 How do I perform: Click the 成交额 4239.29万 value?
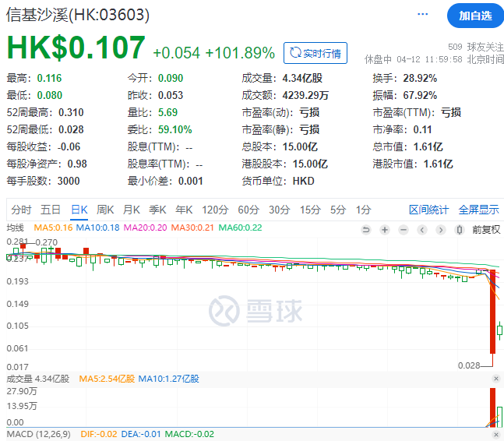[x=305, y=96]
